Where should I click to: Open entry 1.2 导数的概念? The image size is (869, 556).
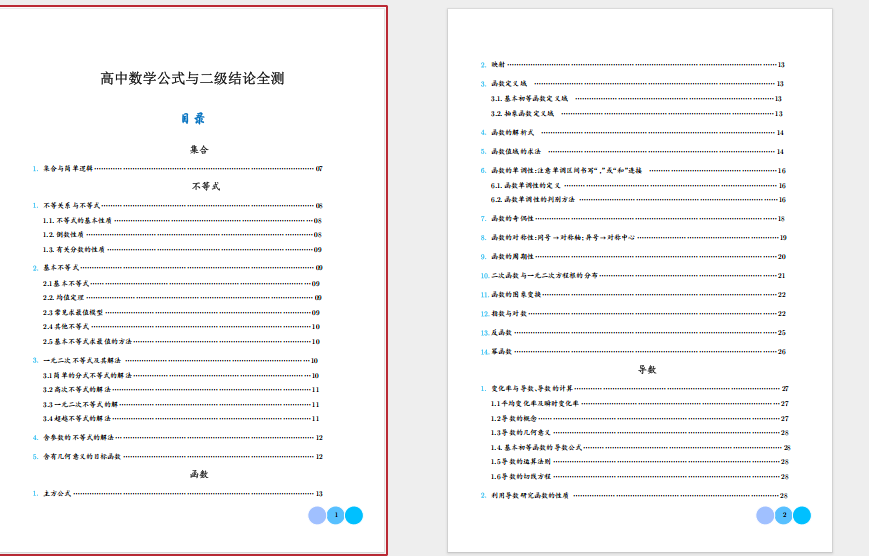[640, 418]
